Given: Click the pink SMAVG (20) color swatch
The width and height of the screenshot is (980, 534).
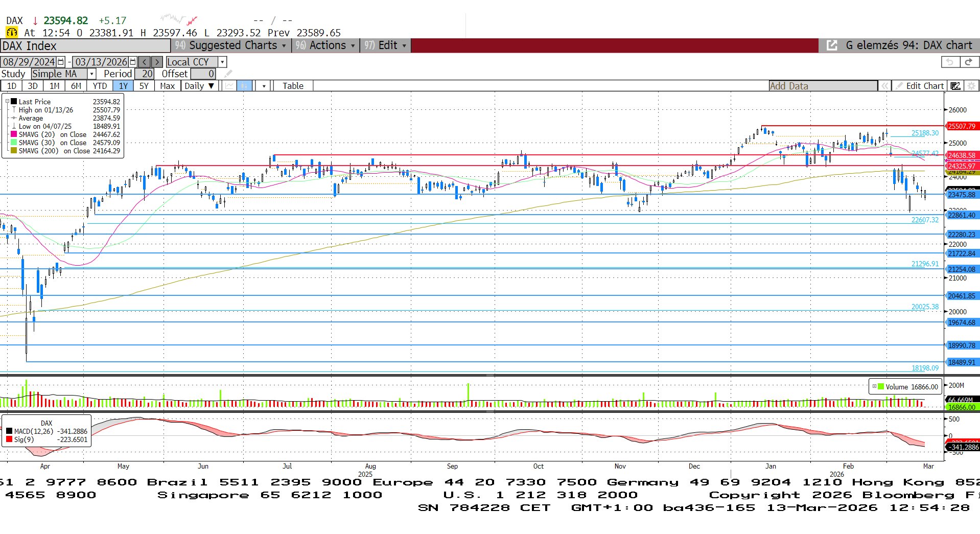Looking at the screenshot, I should click(14, 134).
